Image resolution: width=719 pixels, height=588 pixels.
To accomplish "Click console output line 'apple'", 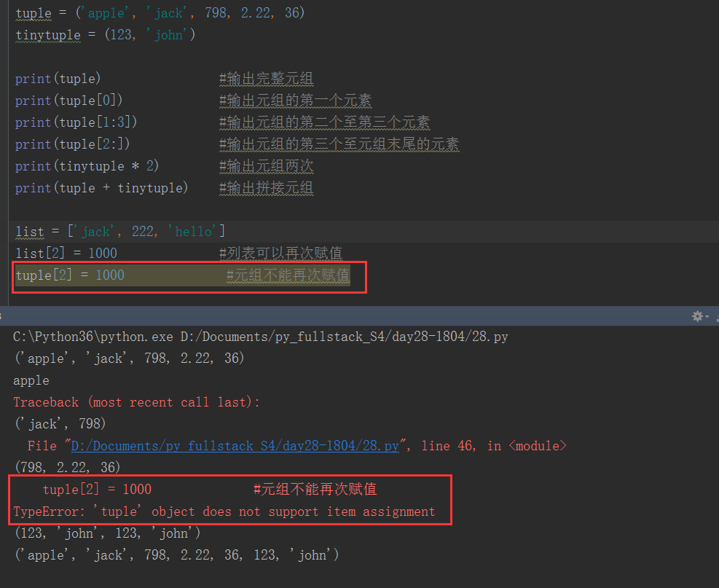I will coord(31,380).
